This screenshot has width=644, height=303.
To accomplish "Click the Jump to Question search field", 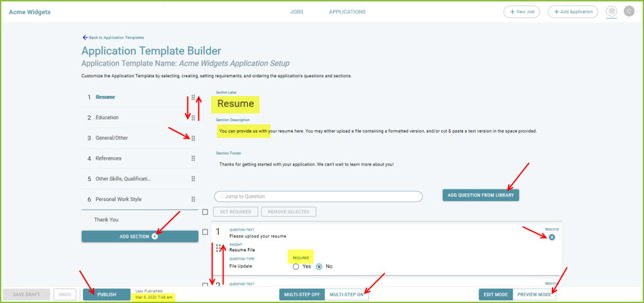I will 318,197.
